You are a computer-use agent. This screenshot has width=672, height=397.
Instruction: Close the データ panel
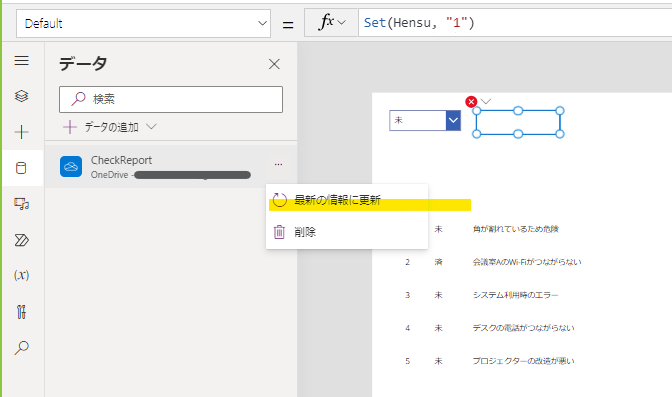click(x=274, y=64)
